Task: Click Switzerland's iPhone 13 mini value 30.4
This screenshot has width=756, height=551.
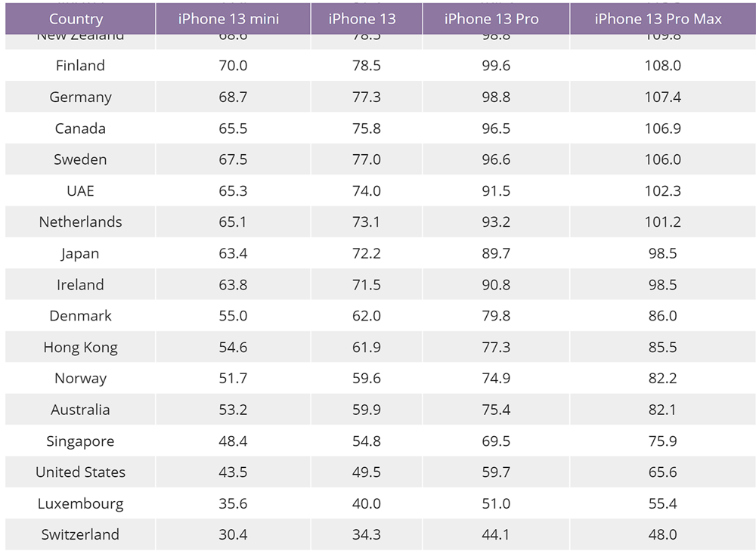Action: pos(233,534)
